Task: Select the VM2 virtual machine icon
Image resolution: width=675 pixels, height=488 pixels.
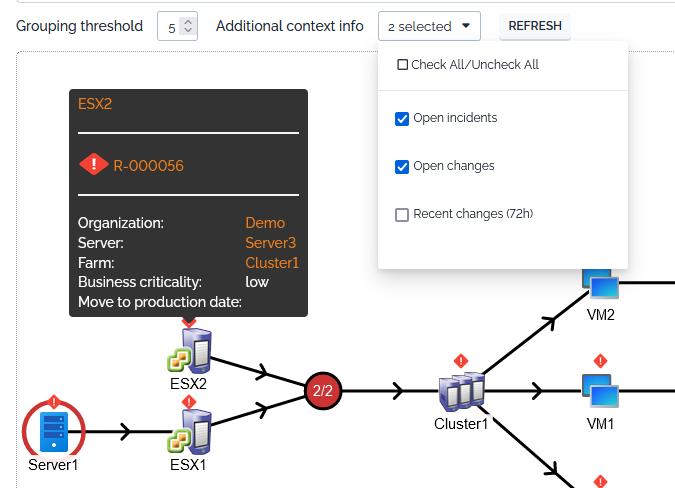Action: tap(600, 286)
